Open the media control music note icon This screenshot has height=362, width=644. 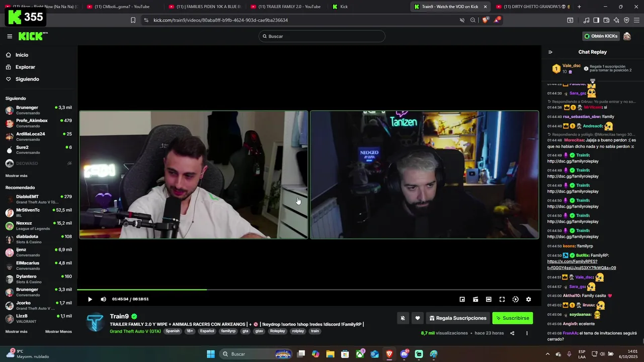click(586, 20)
